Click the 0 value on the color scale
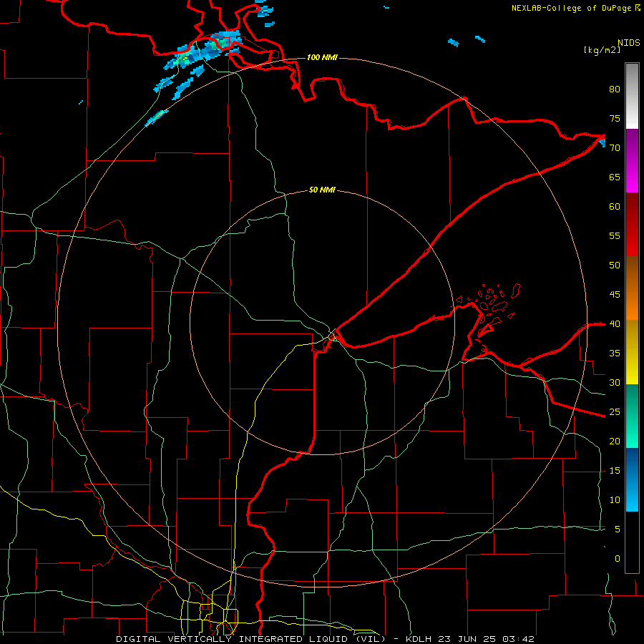The width and height of the screenshot is (644, 644). click(618, 559)
